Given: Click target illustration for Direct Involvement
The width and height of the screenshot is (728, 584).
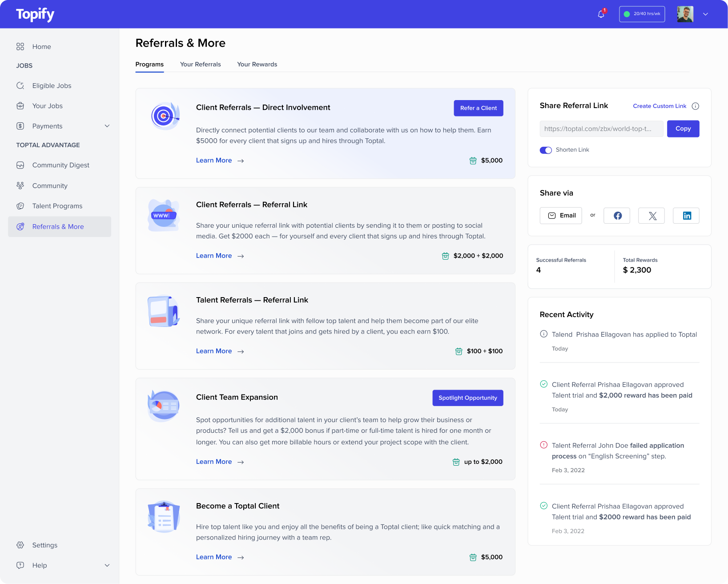Looking at the screenshot, I should point(165,116).
